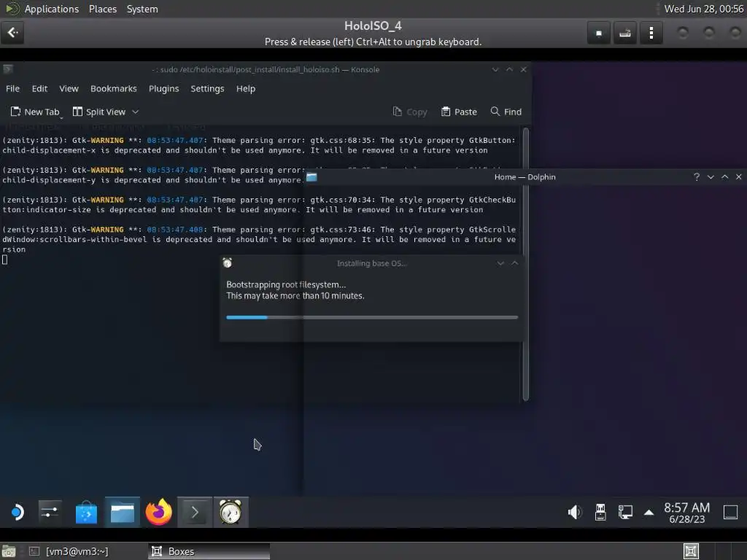
Task: Open the System menu
Action: (x=142, y=9)
